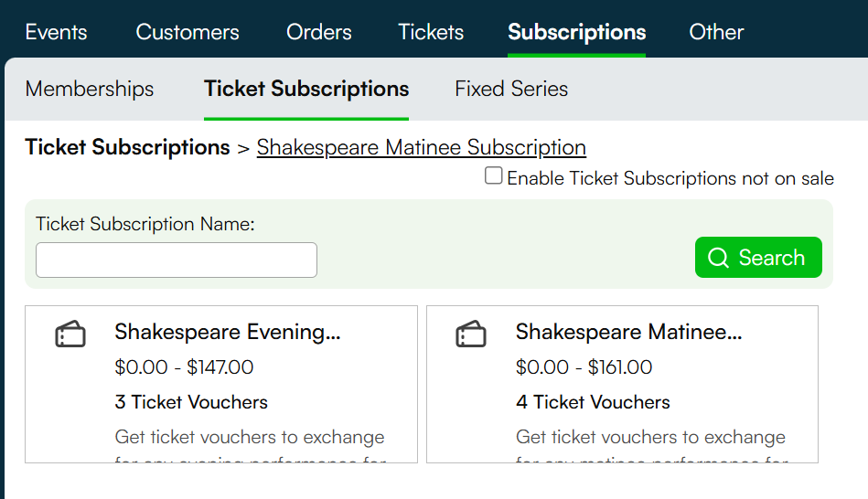868x499 pixels.
Task: Go to the Orders section
Action: click(319, 32)
